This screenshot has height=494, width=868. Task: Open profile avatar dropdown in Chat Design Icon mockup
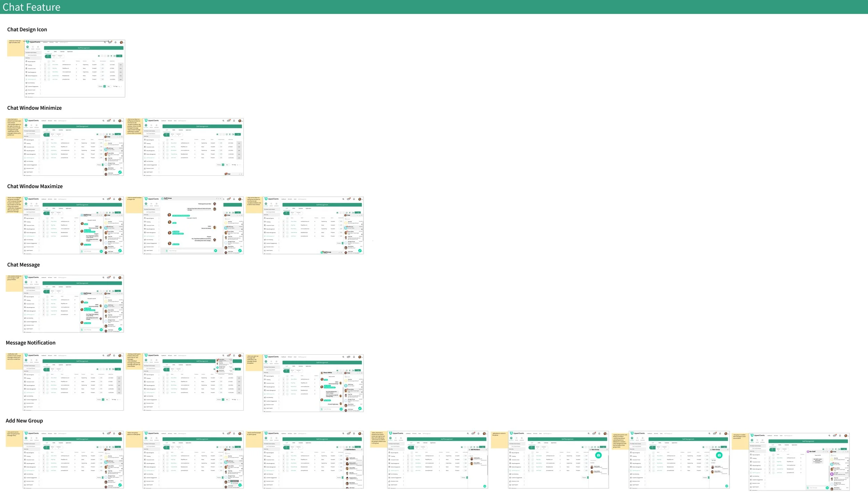click(121, 42)
